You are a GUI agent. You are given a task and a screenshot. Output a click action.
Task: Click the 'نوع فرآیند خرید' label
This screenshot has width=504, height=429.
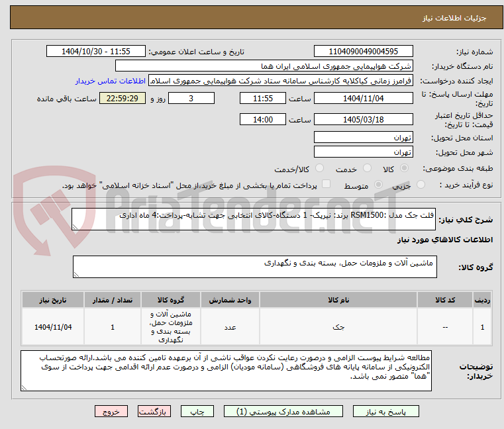coord(466,185)
